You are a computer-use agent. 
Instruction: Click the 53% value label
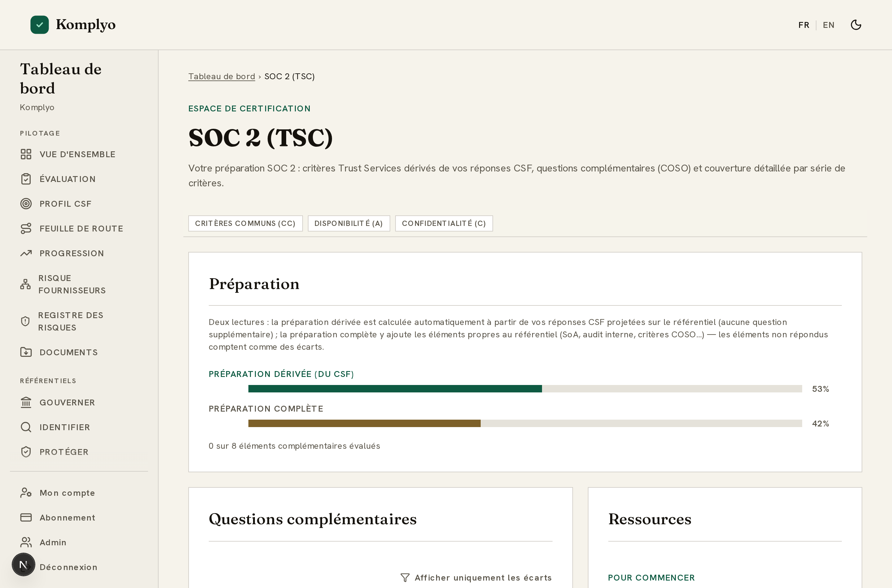pyautogui.click(x=820, y=389)
